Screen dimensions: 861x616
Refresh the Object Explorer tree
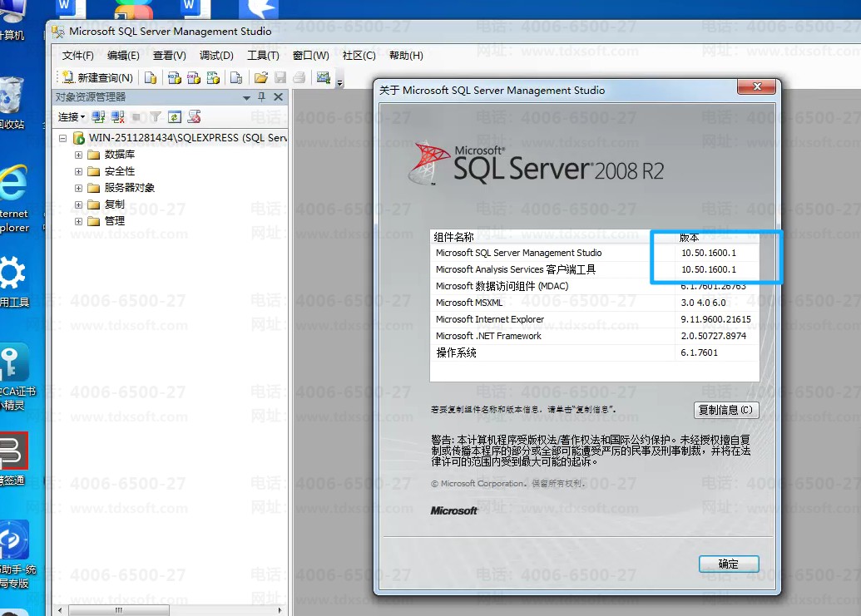pyautogui.click(x=175, y=117)
